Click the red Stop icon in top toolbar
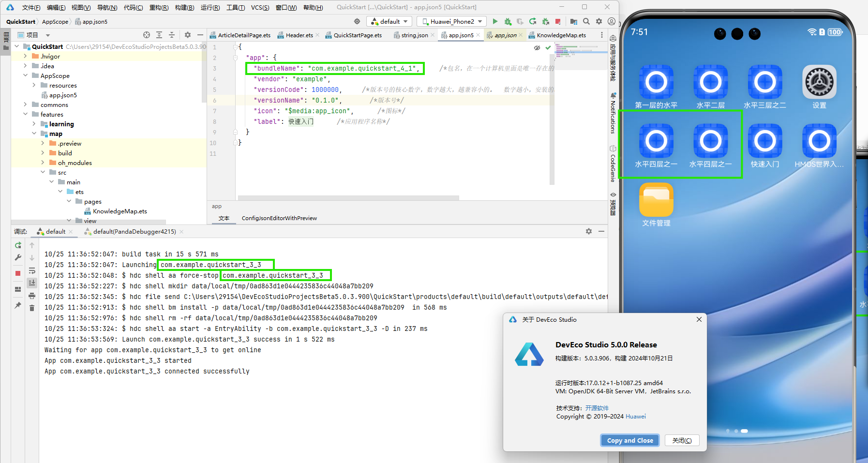Viewport: 868px width, 463px height. click(558, 21)
